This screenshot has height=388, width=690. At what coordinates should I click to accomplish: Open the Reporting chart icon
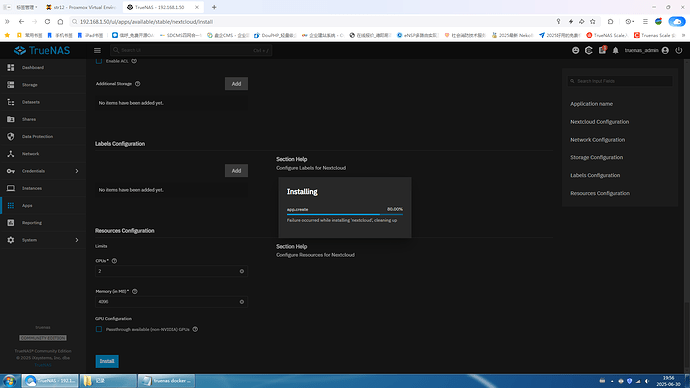coord(11,223)
